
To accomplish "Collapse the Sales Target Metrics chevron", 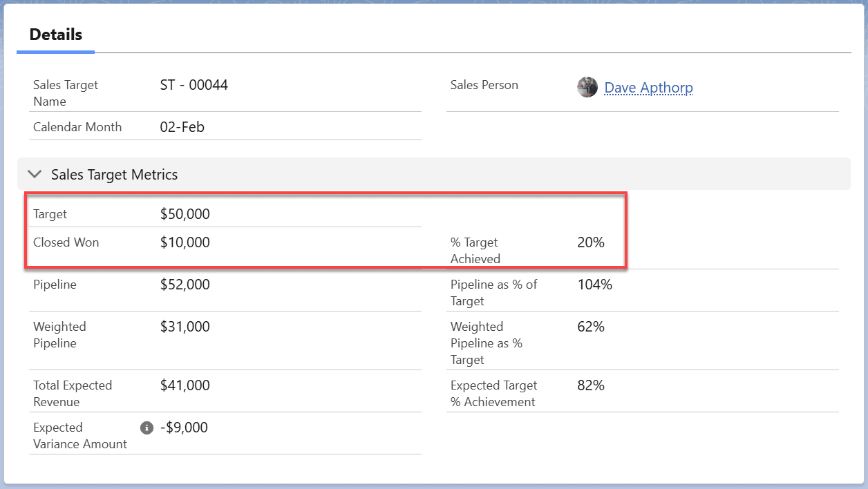I will tap(34, 175).
